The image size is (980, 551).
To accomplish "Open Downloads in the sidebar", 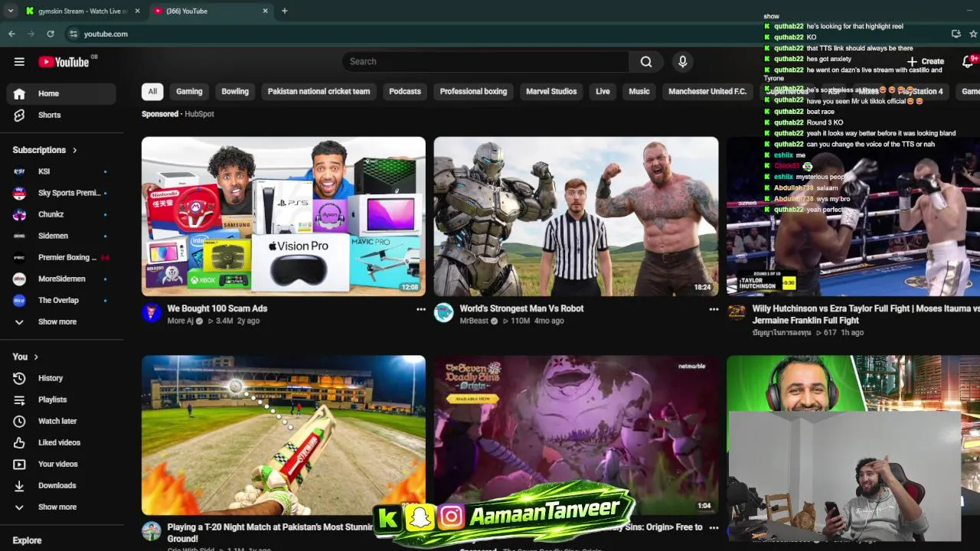I will 61,485.
